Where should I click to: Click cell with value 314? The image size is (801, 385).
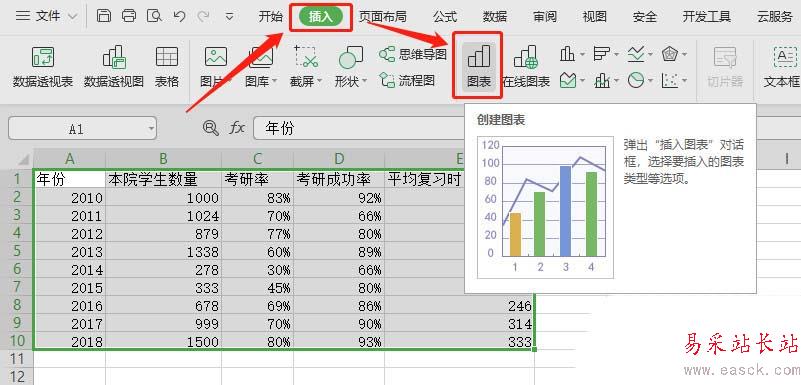point(460,324)
